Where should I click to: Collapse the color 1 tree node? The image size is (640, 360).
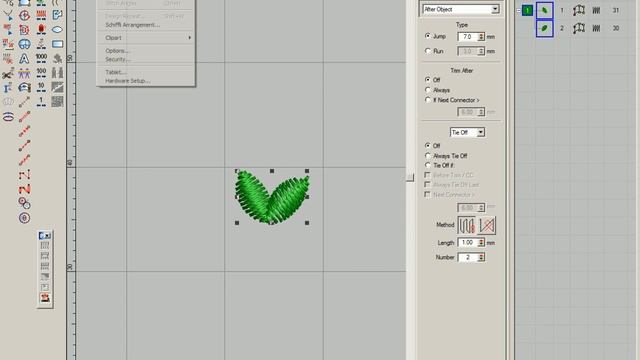click(518, 11)
